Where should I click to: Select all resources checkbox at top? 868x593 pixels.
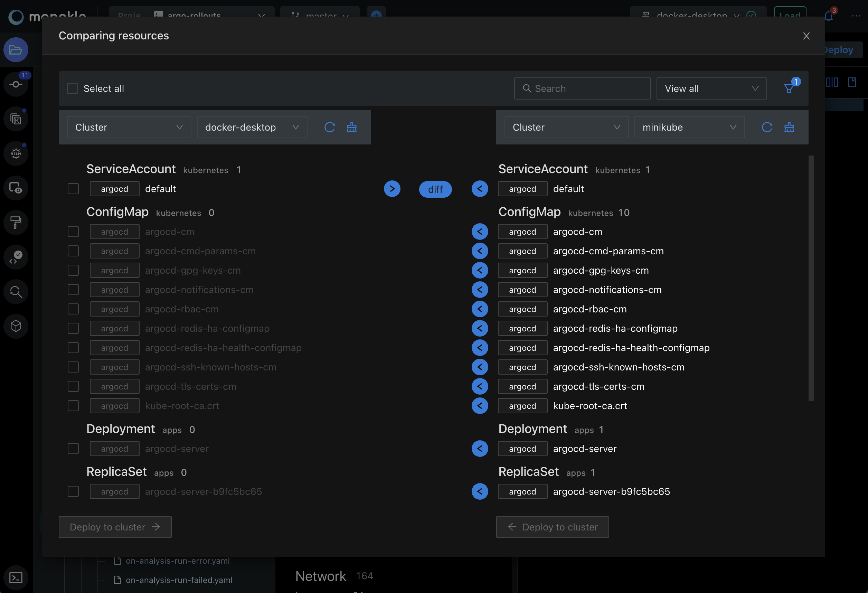72,88
